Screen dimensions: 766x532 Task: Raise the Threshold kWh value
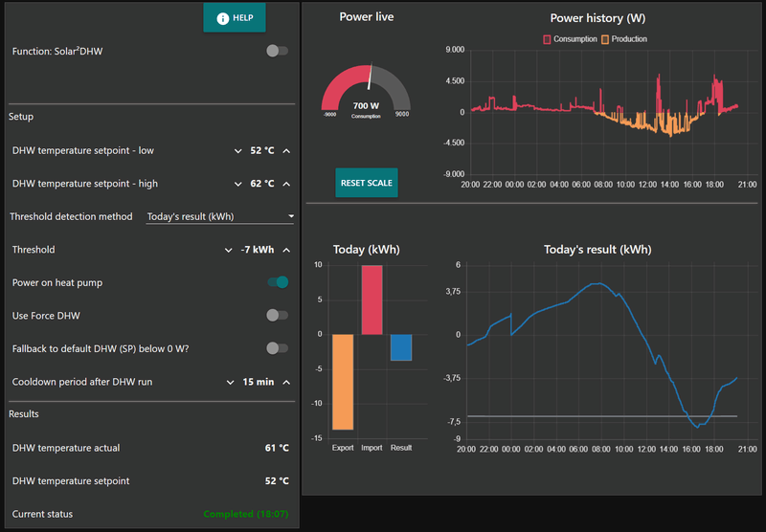286,250
